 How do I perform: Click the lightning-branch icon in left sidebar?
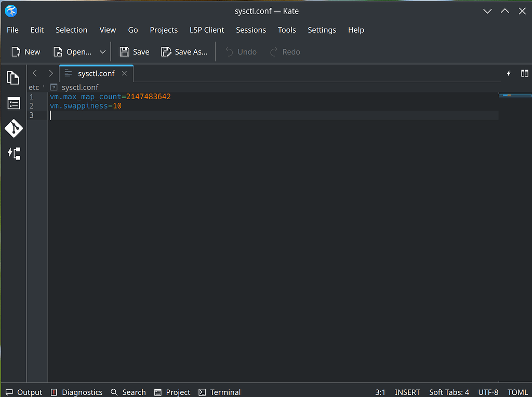pos(13,153)
